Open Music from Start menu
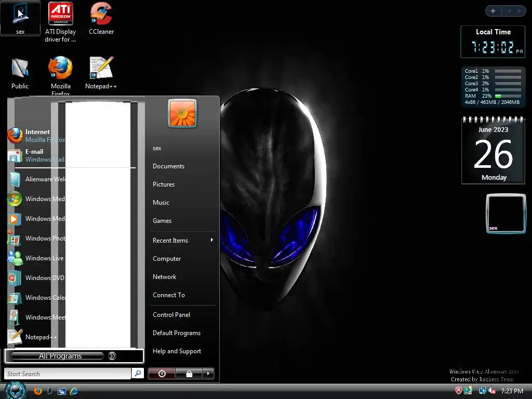The height and width of the screenshot is (399, 532). (x=161, y=203)
